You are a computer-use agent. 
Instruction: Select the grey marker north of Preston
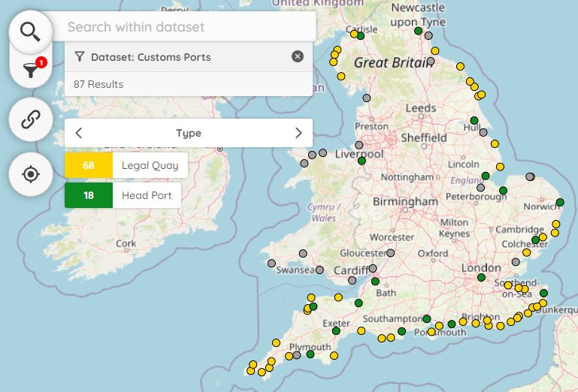[x=366, y=98]
